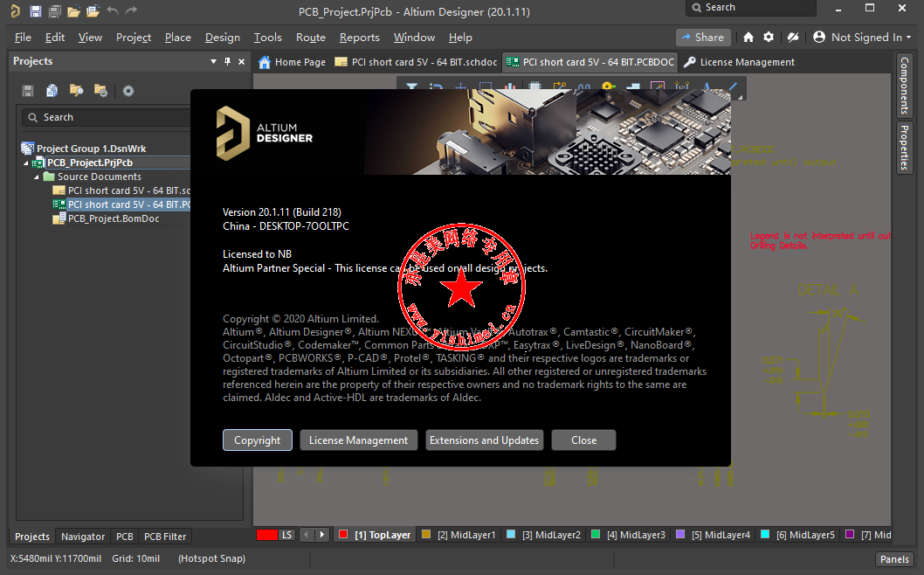The width and height of the screenshot is (924, 575).
Task: Click the Save icon in quick access bar
Action: [x=35, y=10]
